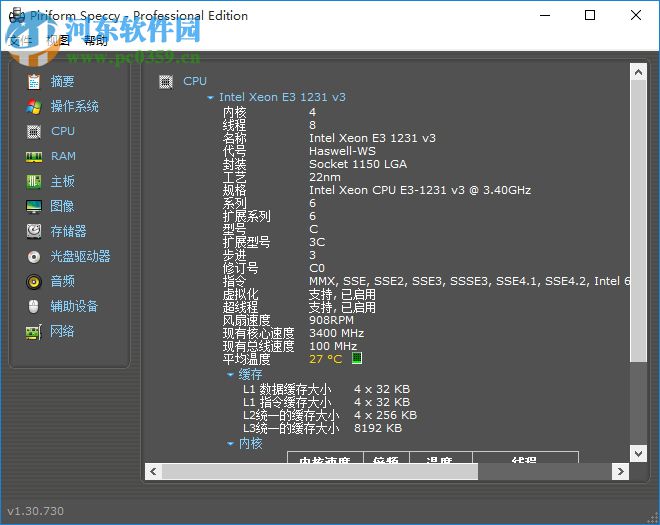Open the Help (帮助) menu
Image resolution: width=660 pixels, height=525 pixels.
(x=96, y=41)
